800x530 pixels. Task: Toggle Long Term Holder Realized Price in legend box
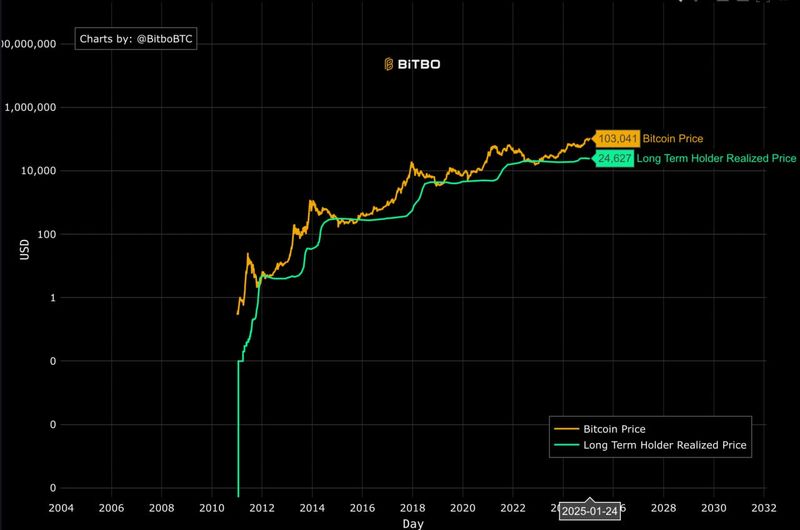click(665, 445)
